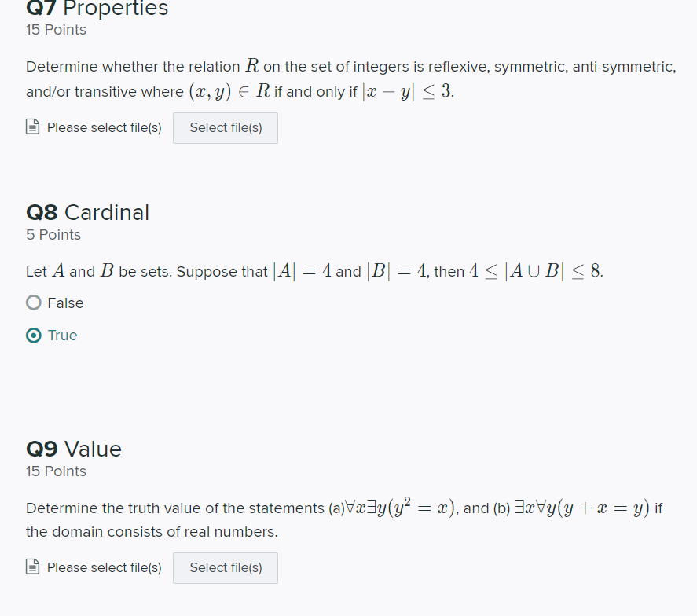Toggle the currently selected True radio option
This screenshot has height=616, width=697.
coord(33,335)
